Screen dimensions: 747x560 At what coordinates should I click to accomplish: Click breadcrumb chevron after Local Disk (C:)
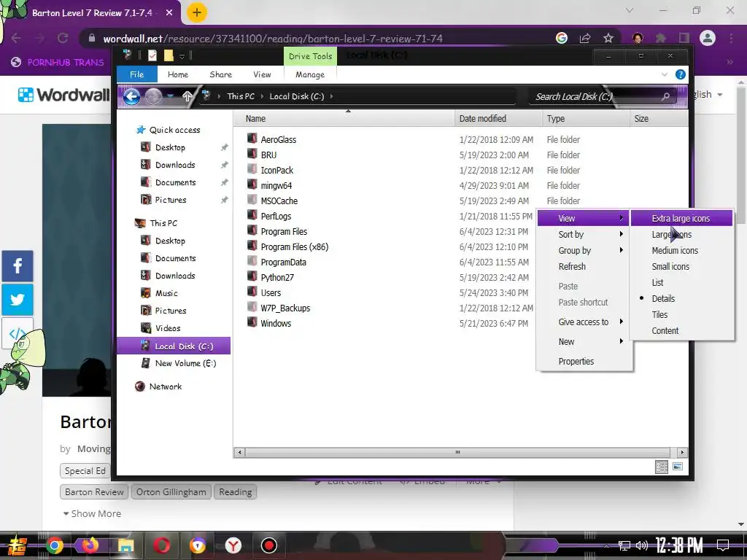point(332,96)
